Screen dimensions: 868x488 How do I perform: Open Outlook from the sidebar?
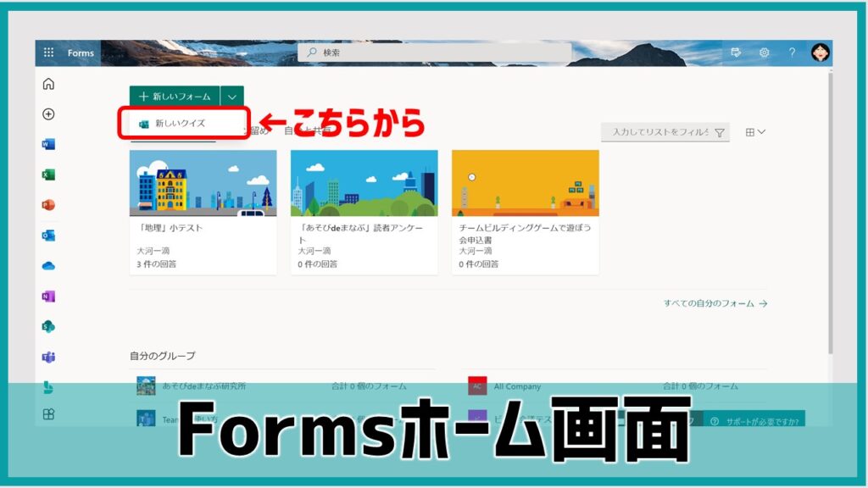48,236
